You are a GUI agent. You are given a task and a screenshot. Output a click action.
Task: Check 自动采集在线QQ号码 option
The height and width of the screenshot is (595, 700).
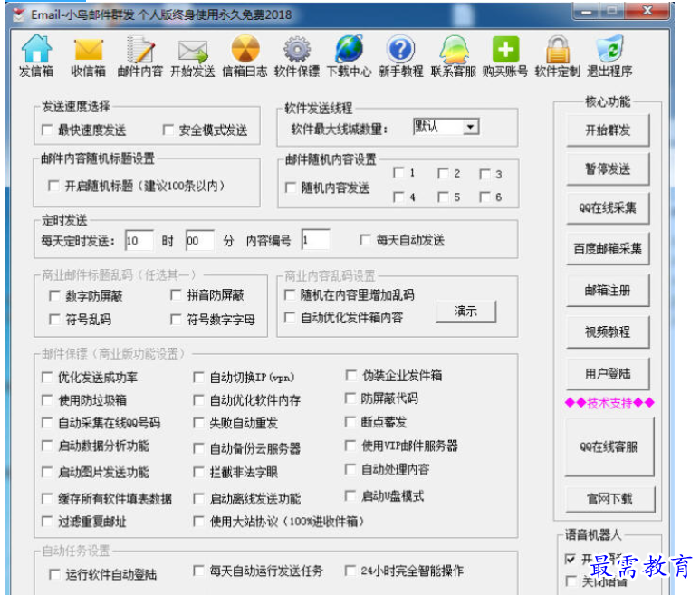(x=47, y=423)
